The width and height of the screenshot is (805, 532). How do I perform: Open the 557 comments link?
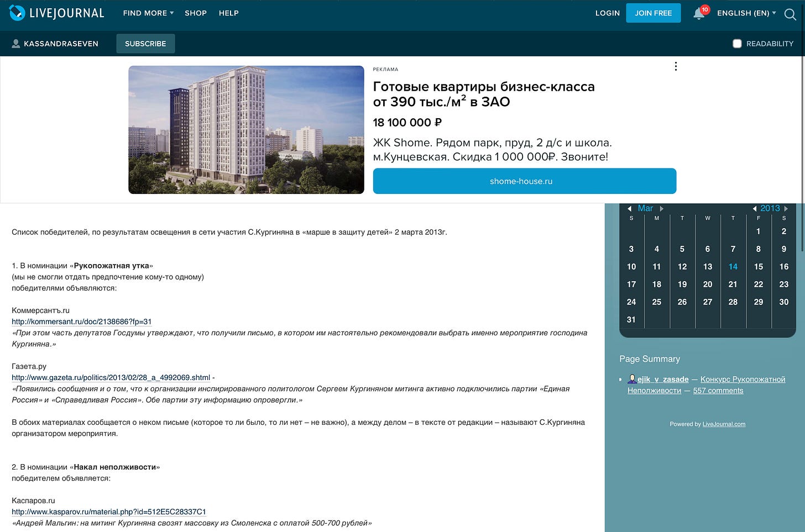[x=718, y=391]
